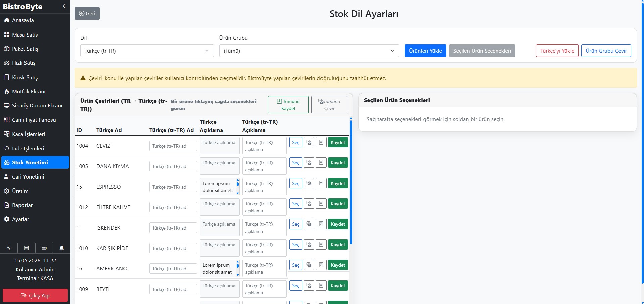Open the activity pulse icon in the sidebar footer
The width and height of the screenshot is (644, 304).
9,248
